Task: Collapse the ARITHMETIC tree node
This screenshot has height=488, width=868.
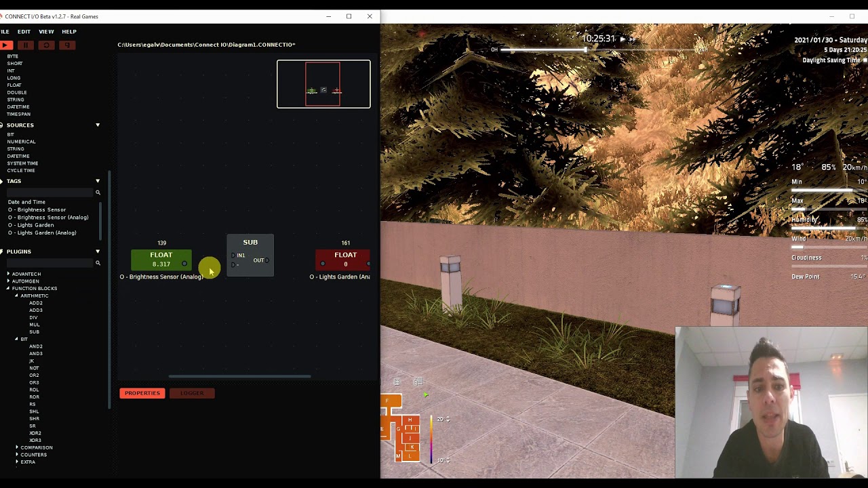Action: tap(16, 296)
